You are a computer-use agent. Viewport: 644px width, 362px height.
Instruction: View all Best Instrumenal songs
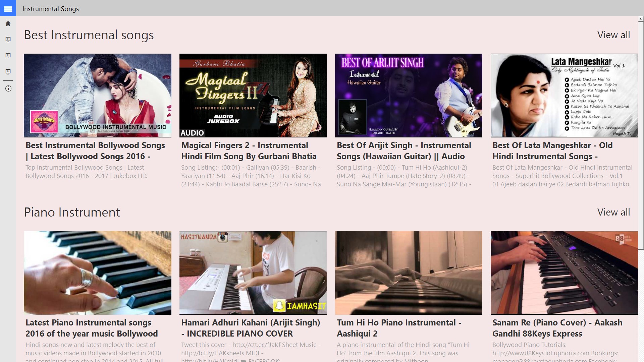tap(613, 35)
